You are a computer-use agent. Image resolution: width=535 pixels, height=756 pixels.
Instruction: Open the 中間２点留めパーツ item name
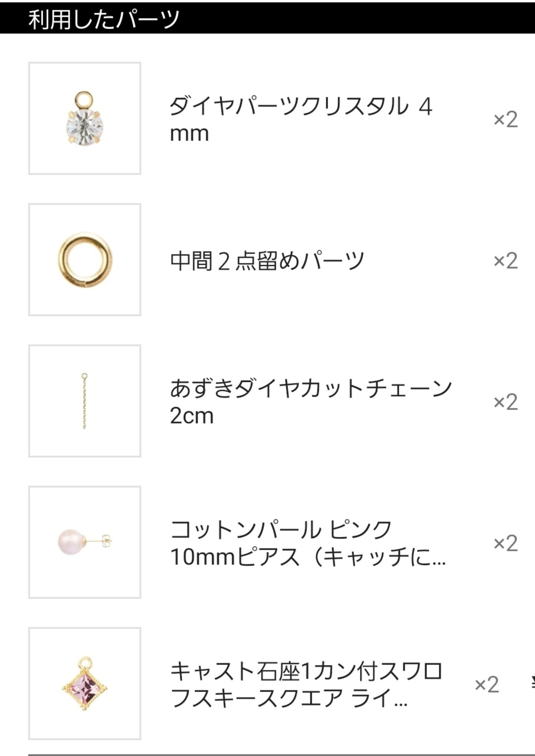pyautogui.click(x=267, y=261)
